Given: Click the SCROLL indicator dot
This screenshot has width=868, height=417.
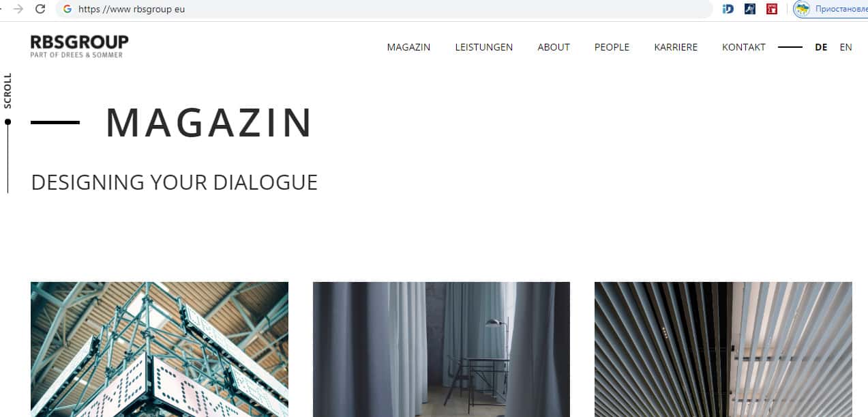Looking at the screenshot, I should click(x=8, y=121).
